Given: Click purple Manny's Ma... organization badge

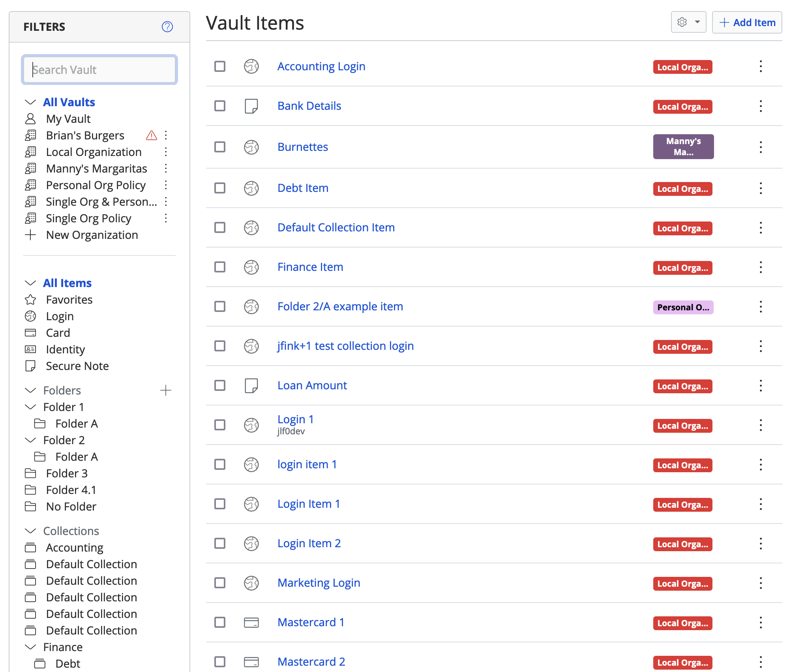Looking at the screenshot, I should (683, 147).
